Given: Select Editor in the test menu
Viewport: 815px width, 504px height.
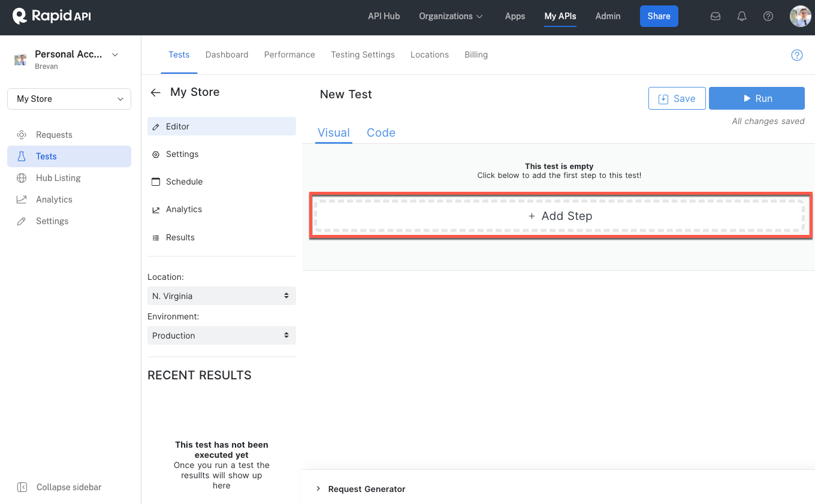Looking at the screenshot, I should coord(222,126).
